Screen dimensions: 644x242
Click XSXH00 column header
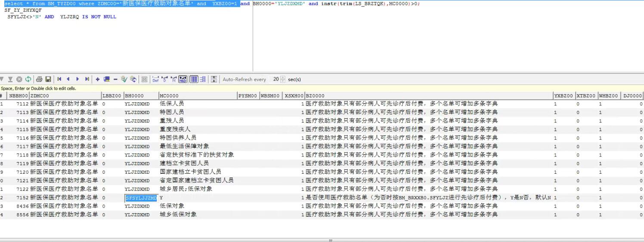294,96
